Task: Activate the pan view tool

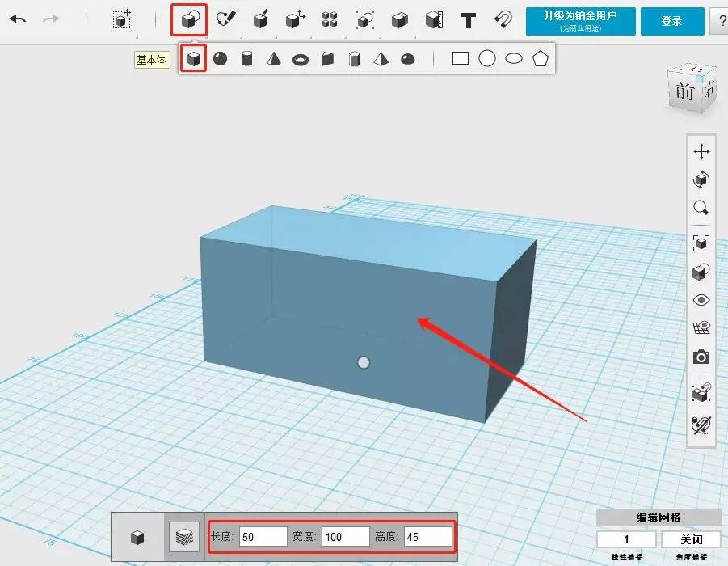Action: (x=701, y=151)
